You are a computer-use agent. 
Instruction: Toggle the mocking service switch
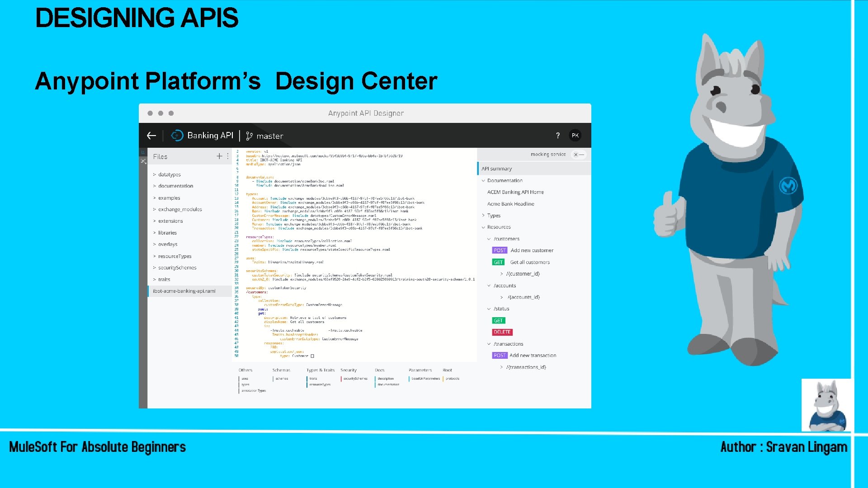[x=579, y=155]
